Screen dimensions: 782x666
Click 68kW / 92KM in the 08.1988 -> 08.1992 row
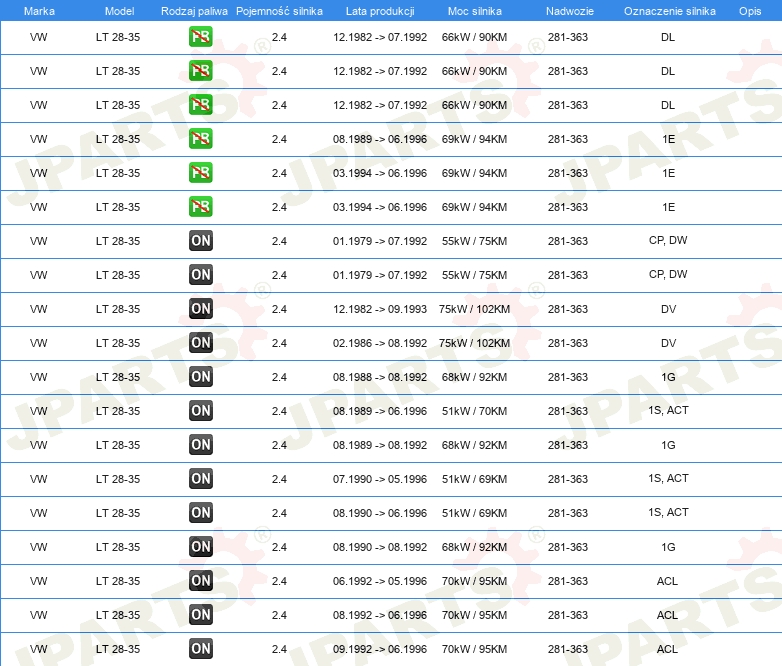click(x=474, y=377)
